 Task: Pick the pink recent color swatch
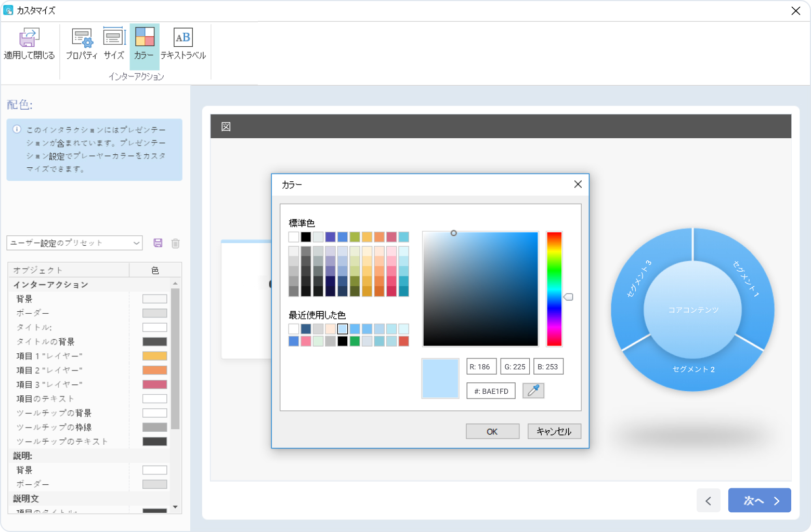(306, 341)
